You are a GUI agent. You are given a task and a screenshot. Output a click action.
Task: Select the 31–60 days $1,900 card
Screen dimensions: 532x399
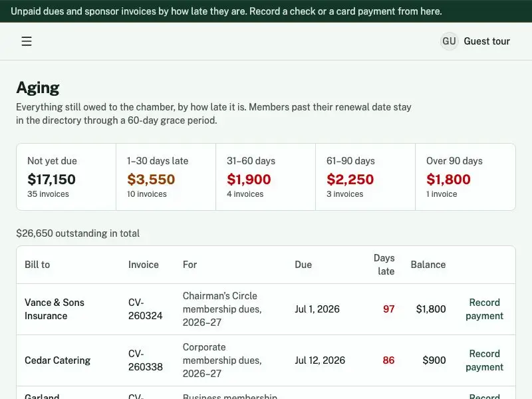click(x=265, y=177)
